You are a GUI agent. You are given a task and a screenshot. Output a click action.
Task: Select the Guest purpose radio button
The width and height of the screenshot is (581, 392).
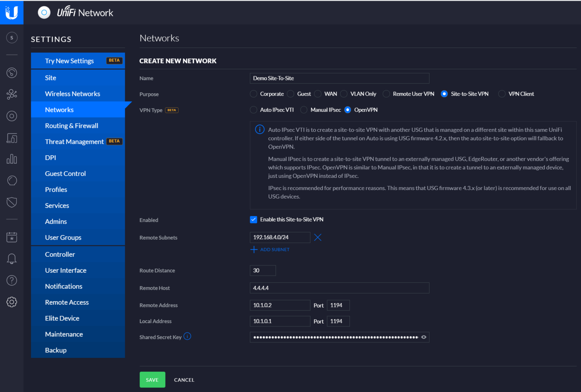pos(290,94)
